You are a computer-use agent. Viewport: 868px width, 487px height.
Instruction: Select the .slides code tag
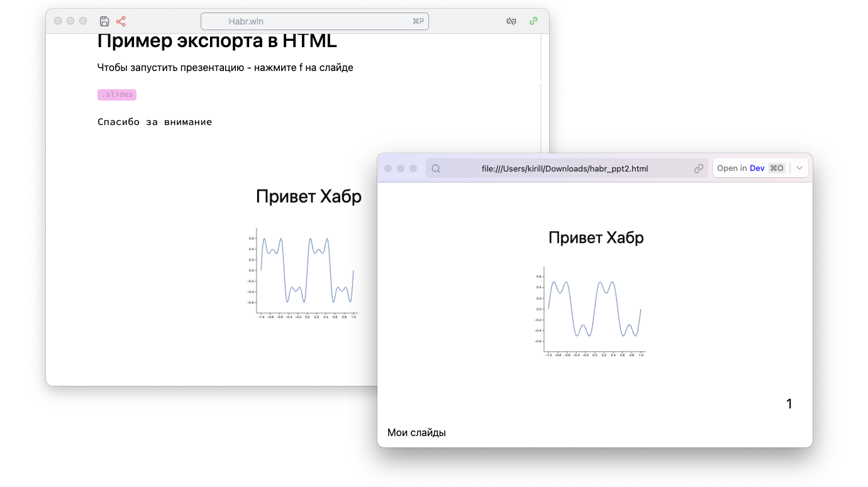(117, 94)
